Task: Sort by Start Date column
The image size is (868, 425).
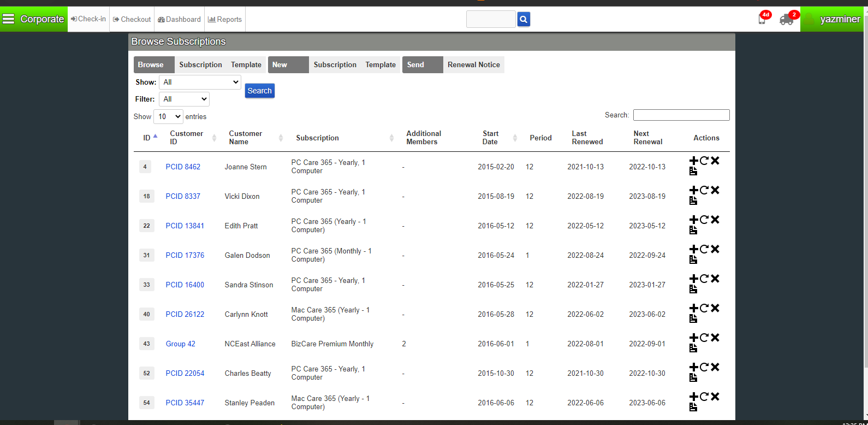Action: coord(490,138)
